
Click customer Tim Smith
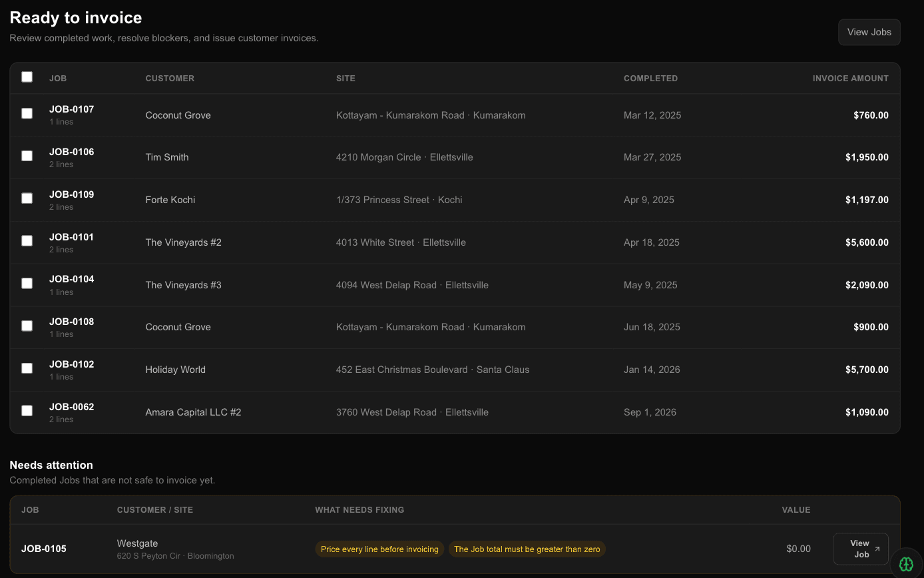pos(167,157)
